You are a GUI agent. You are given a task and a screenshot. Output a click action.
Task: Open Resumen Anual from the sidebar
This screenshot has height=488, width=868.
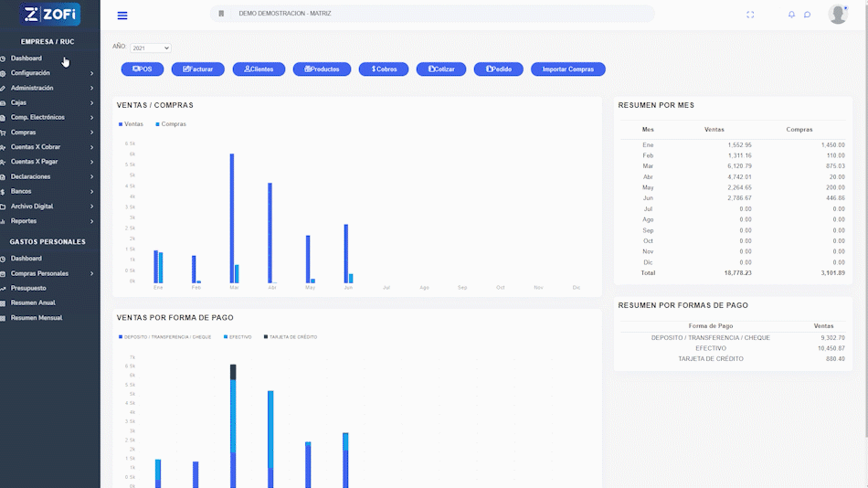tap(33, 302)
